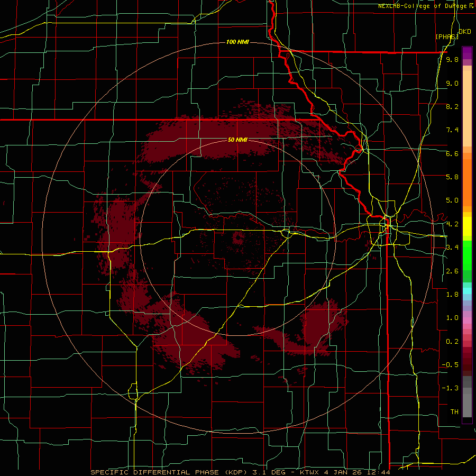Click the bright yellow segment of the color bar

467,226
